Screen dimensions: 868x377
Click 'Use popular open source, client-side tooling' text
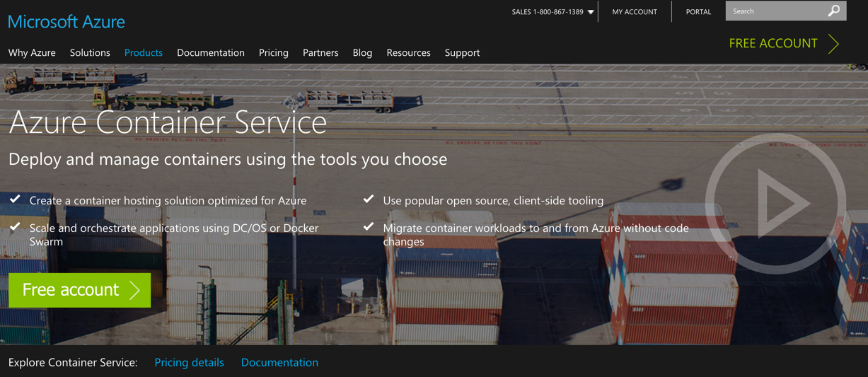493,201
